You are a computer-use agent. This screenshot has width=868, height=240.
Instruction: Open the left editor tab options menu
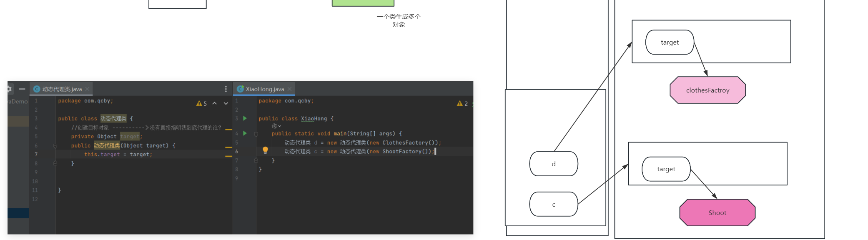click(226, 89)
